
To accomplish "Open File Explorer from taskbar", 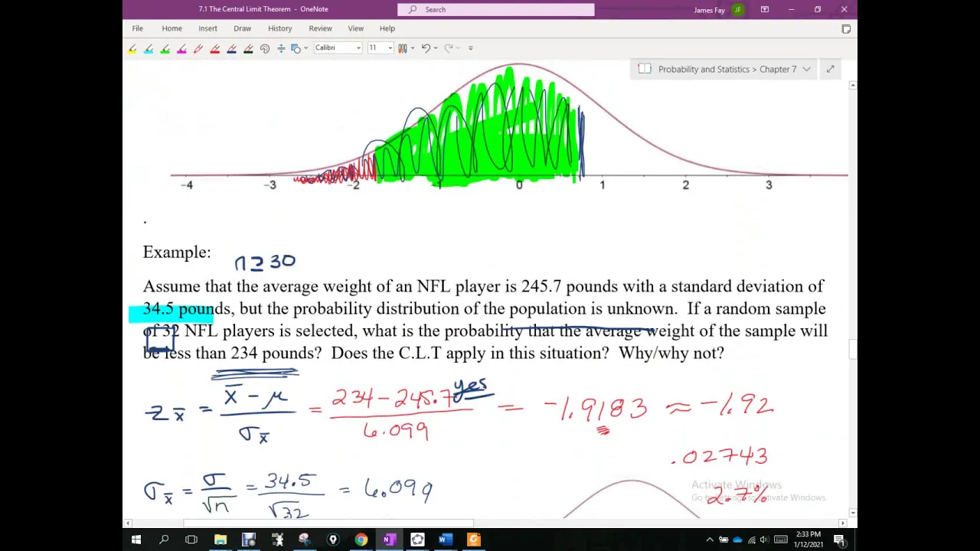I will [220, 540].
